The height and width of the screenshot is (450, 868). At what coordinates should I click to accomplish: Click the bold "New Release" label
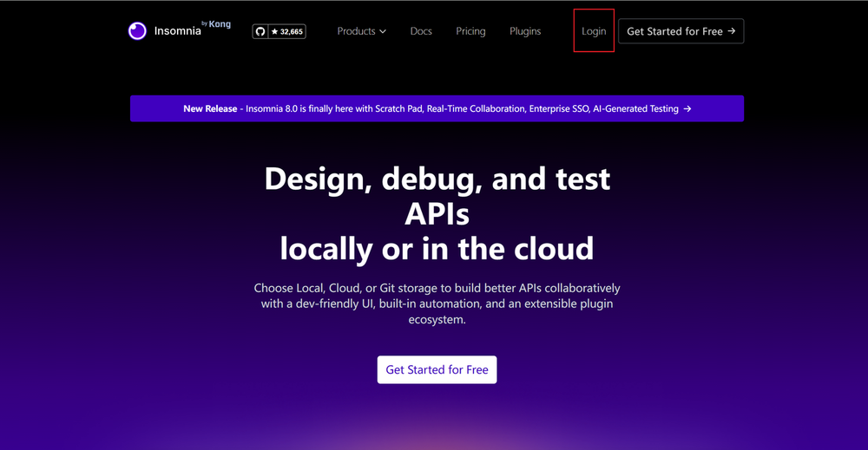click(210, 109)
